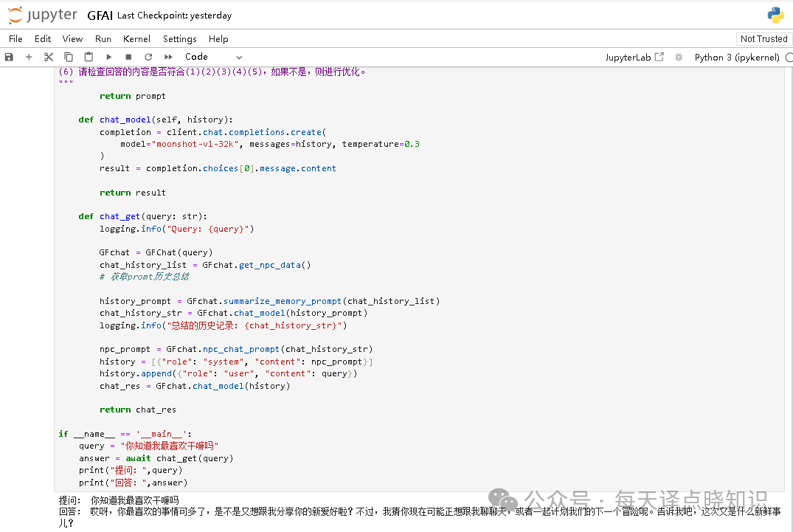
Task: Restart the kernel with the circular arrow icon
Action: tap(148, 57)
